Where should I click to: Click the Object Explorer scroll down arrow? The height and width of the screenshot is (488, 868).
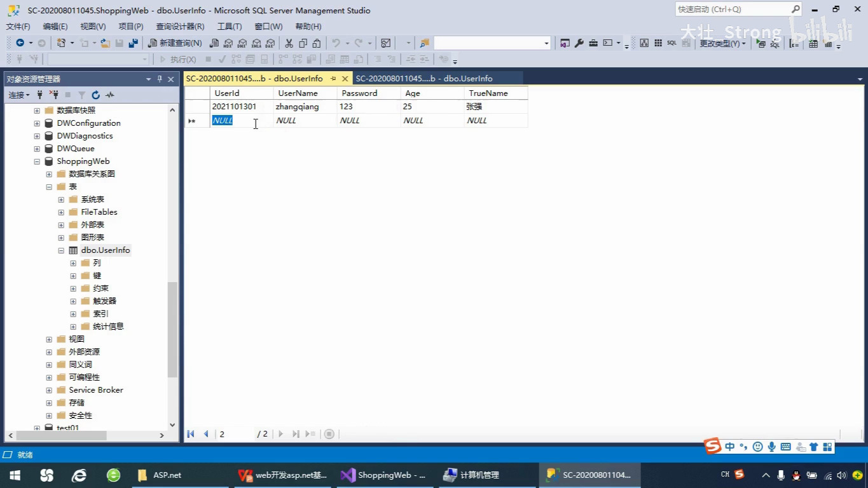tap(172, 425)
